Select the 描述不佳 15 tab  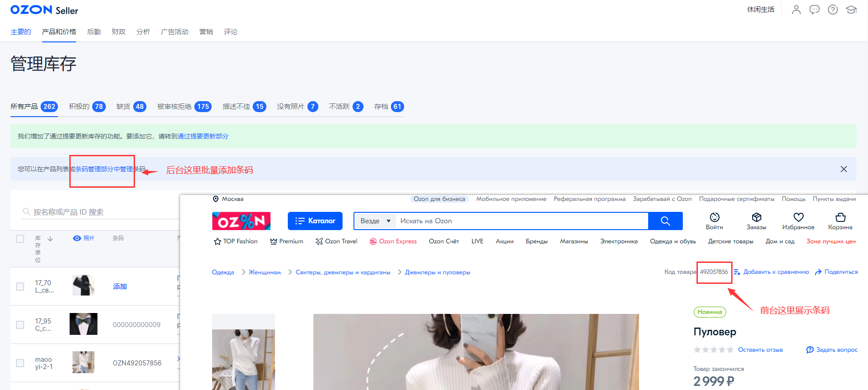tap(244, 107)
